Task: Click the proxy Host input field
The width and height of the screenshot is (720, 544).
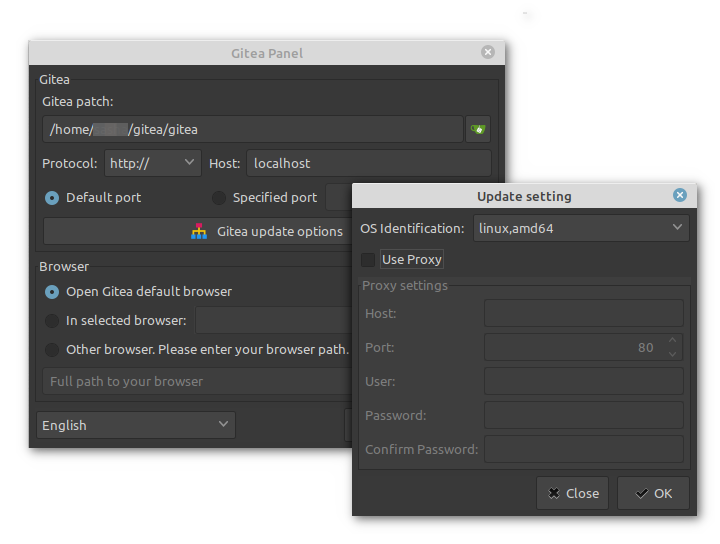Action: coord(584,314)
